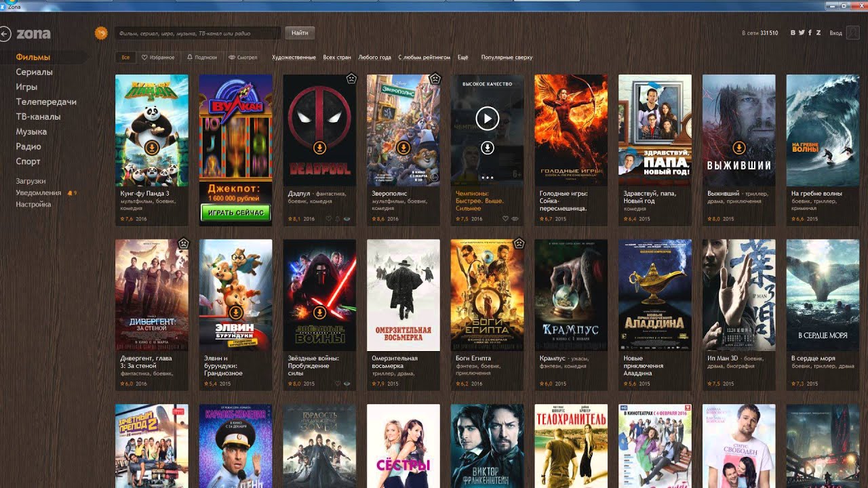Select the Все filter
This screenshot has width=868, height=488.
pos(125,58)
